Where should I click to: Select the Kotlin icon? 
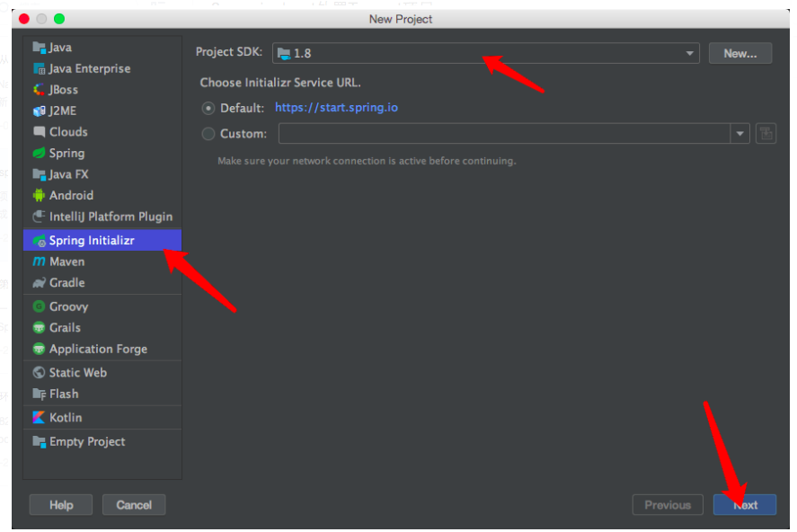(x=40, y=418)
